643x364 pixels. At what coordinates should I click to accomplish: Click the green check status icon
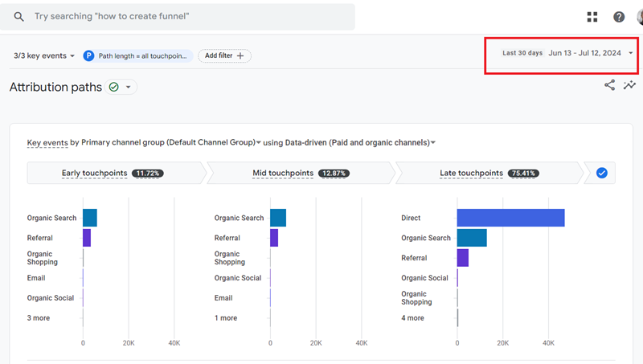tap(114, 87)
